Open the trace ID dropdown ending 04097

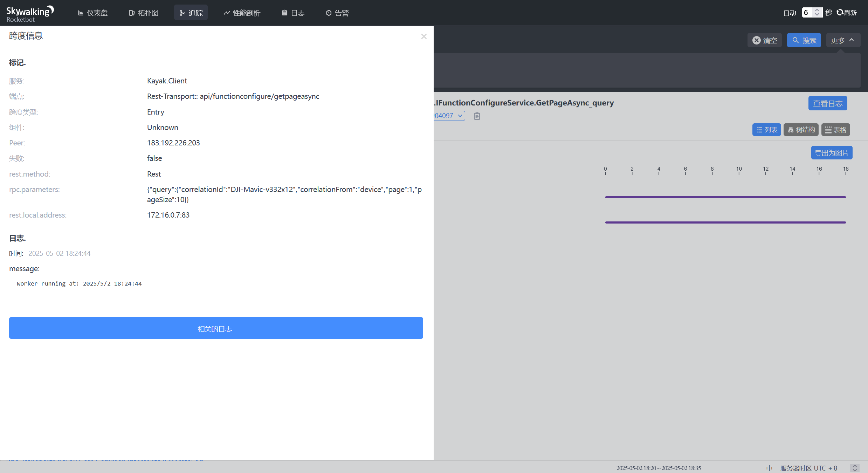tap(448, 116)
